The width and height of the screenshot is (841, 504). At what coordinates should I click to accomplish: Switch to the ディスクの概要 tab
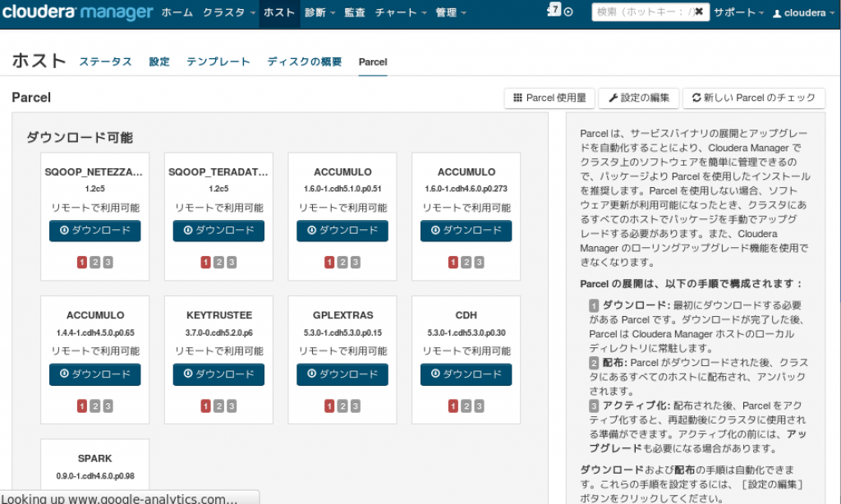(x=305, y=62)
